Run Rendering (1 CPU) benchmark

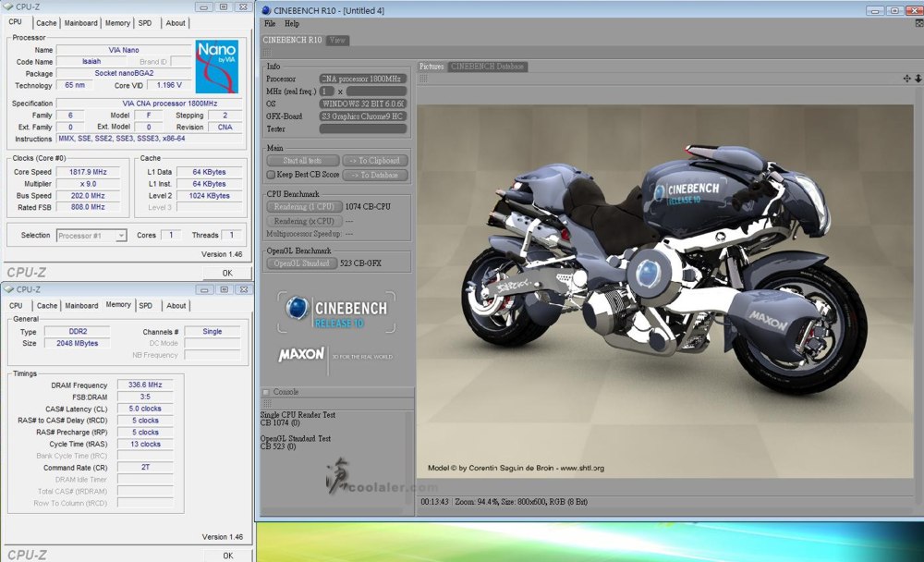[x=304, y=206]
